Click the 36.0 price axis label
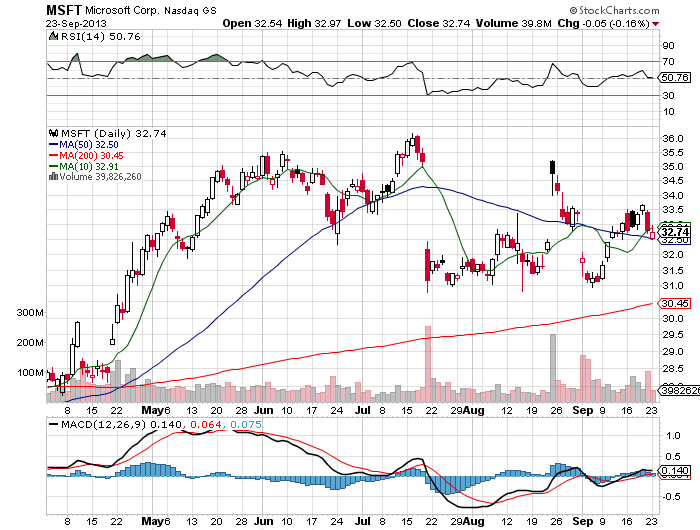The image size is (700, 530). (x=673, y=139)
